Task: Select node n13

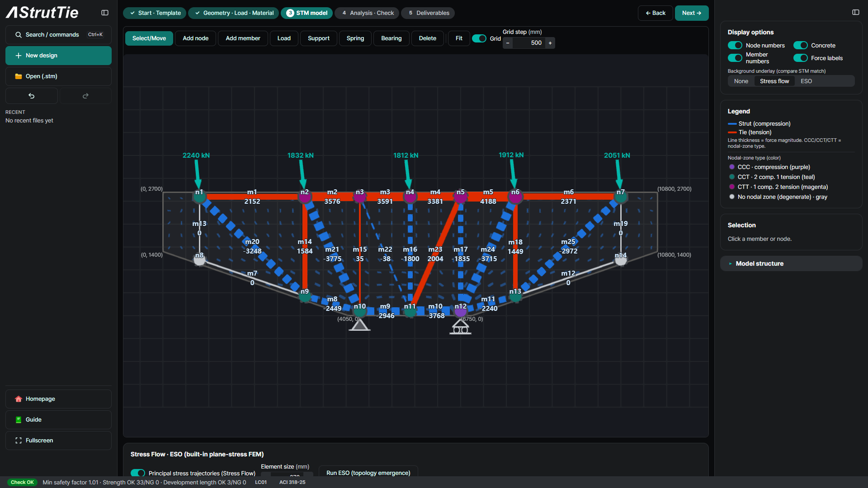Action: 515,296
